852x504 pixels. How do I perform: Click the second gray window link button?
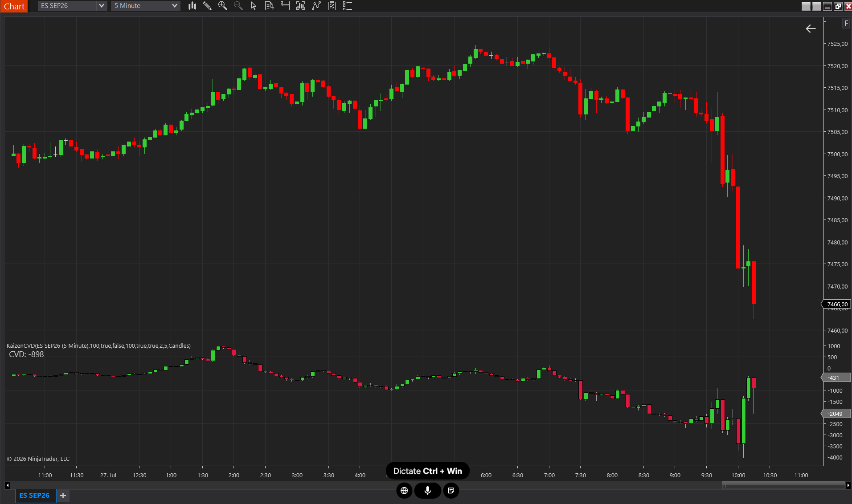(817, 6)
